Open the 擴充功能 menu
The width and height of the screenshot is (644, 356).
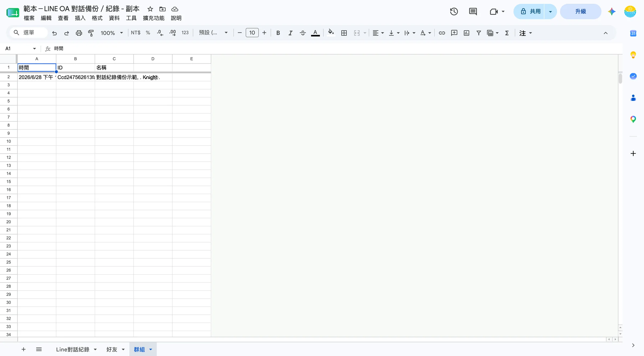tap(153, 18)
